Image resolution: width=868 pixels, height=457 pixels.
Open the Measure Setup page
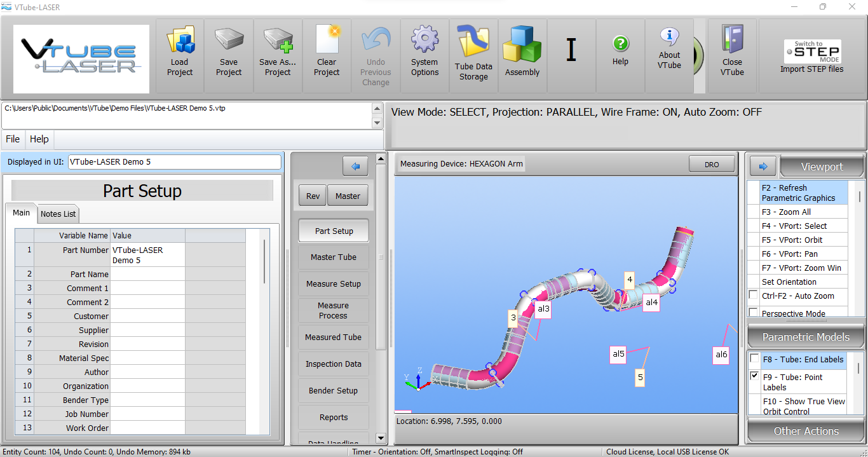click(x=333, y=284)
